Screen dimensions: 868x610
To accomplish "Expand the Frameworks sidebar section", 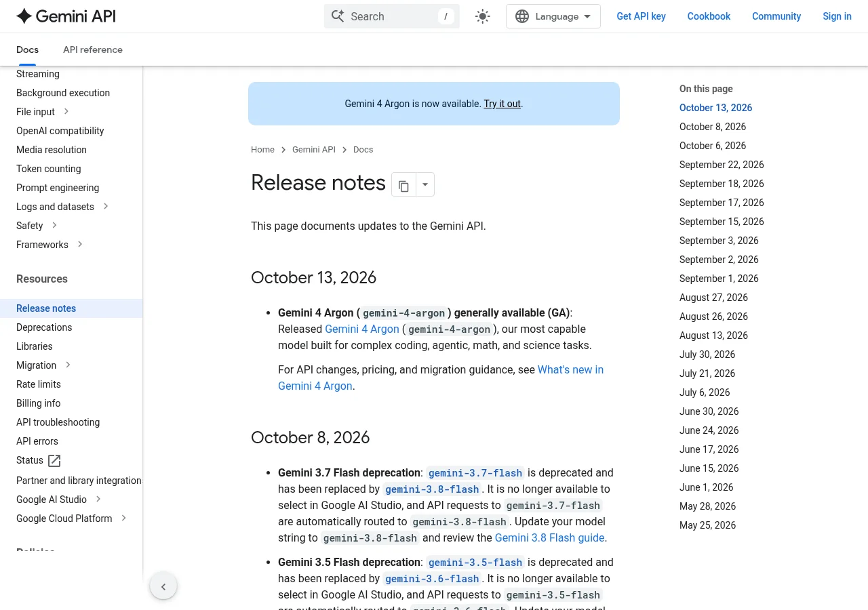I will click(x=80, y=245).
